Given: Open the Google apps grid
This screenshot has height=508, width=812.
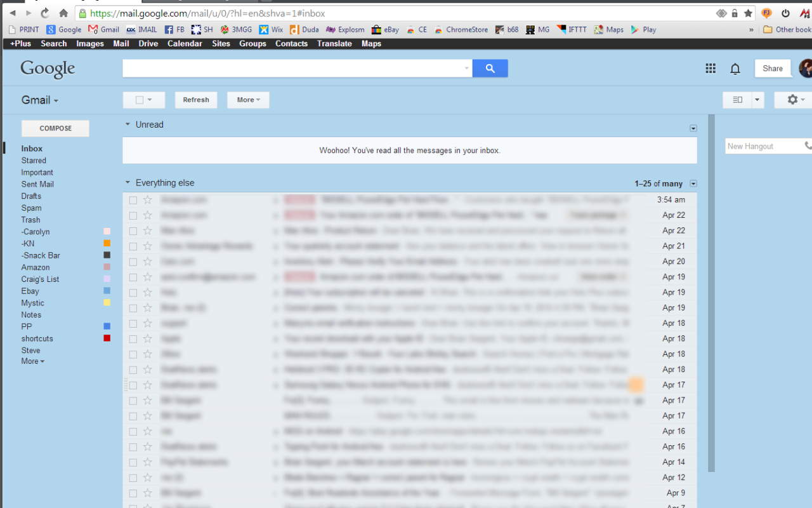Looking at the screenshot, I should [x=710, y=68].
